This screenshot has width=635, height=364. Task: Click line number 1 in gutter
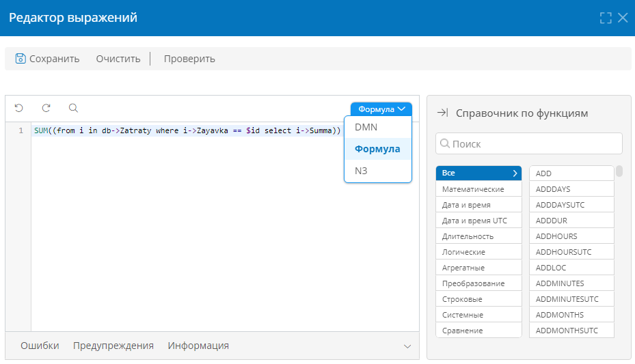pos(21,130)
